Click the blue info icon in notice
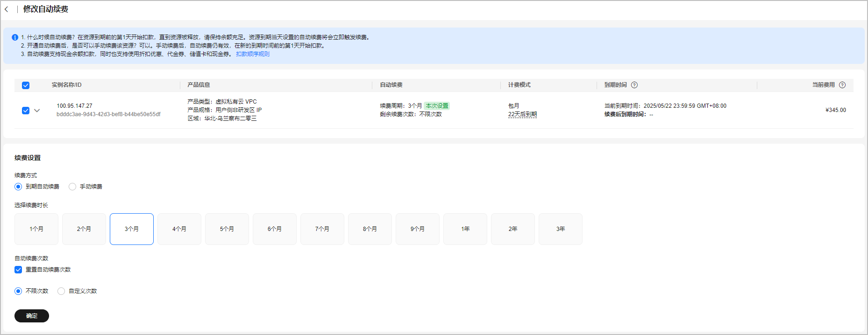This screenshot has width=868, height=335. (x=15, y=37)
